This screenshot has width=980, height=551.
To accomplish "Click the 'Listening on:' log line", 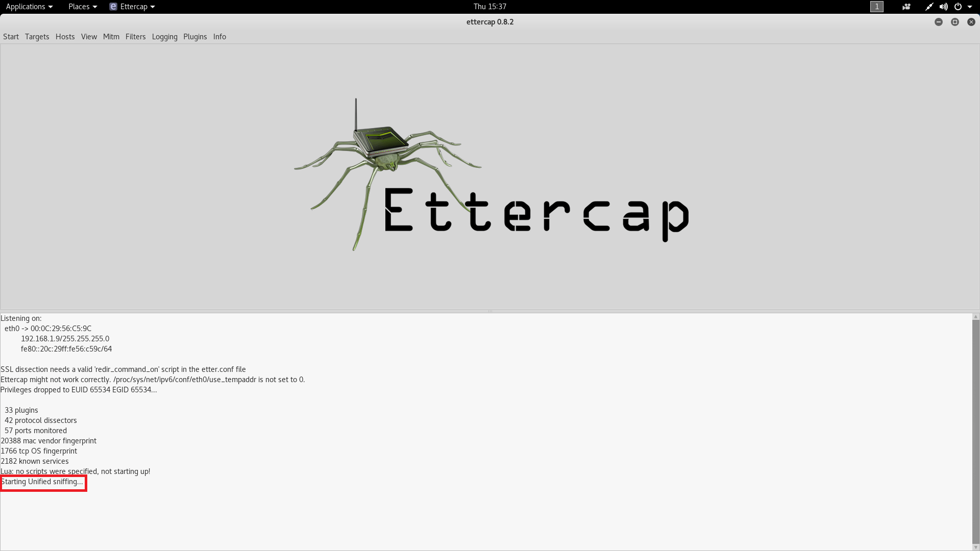I will (x=21, y=318).
